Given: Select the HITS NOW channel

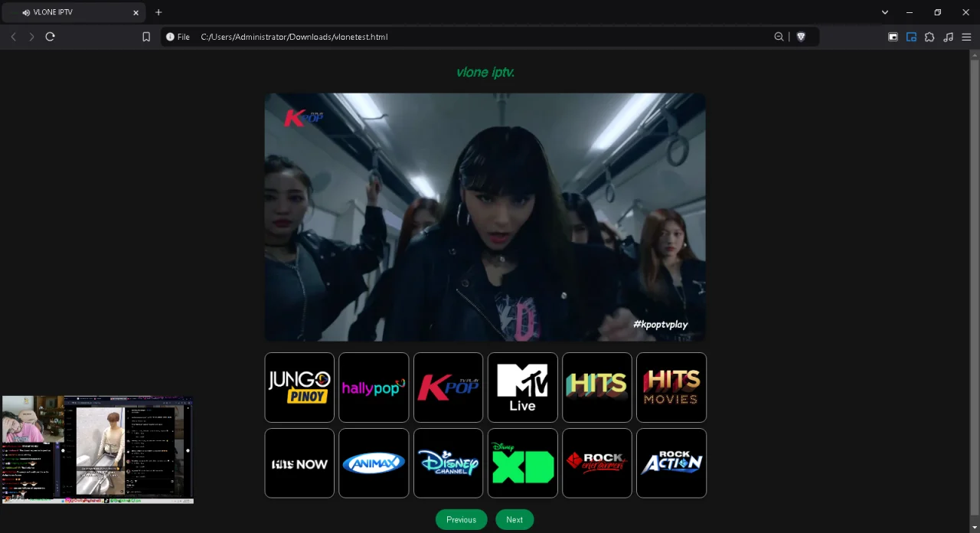Looking at the screenshot, I should (x=299, y=463).
